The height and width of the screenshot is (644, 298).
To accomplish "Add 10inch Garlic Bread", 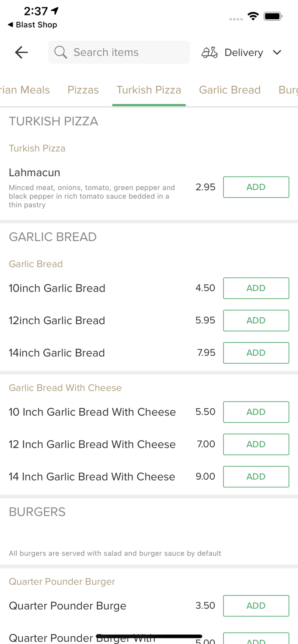I will tap(256, 288).
